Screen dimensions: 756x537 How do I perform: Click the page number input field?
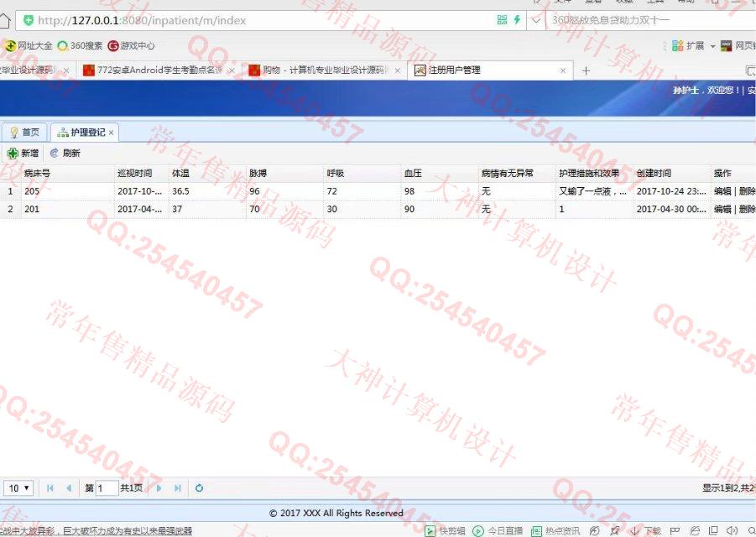pyautogui.click(x=107, y=488)
